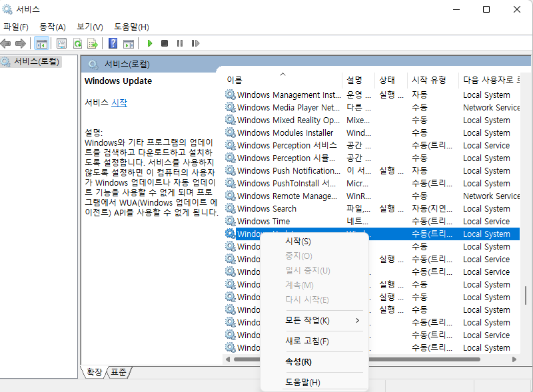Viewport: 533px width, 392px height.
Task: Click the gear icon of the highlighted Windows Update row
Action: pos(231,234)
